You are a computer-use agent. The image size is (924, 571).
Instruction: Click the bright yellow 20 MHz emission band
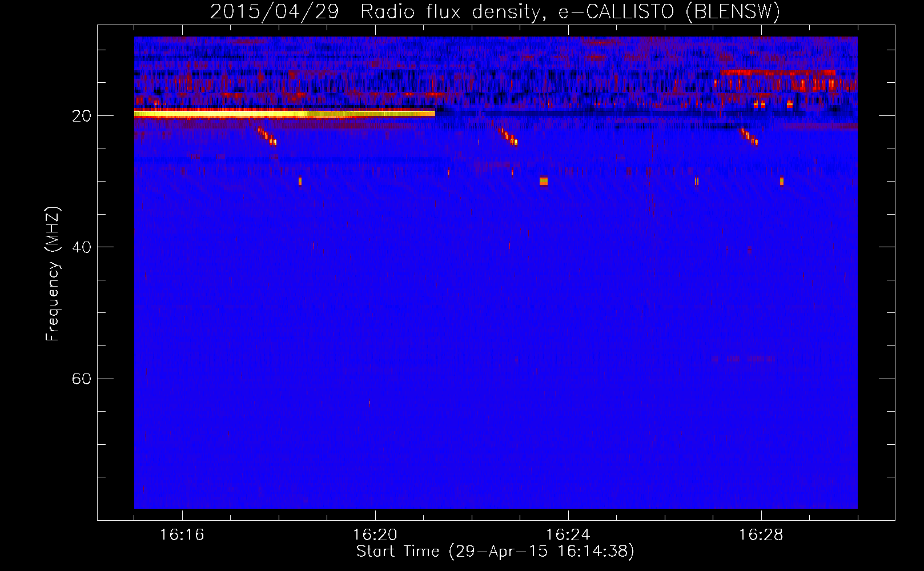point(284,114)
